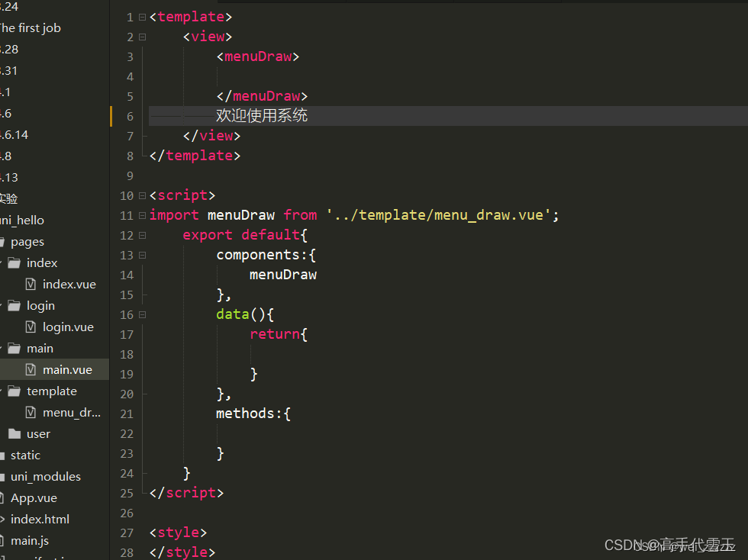Click the template folder icon

15,391
